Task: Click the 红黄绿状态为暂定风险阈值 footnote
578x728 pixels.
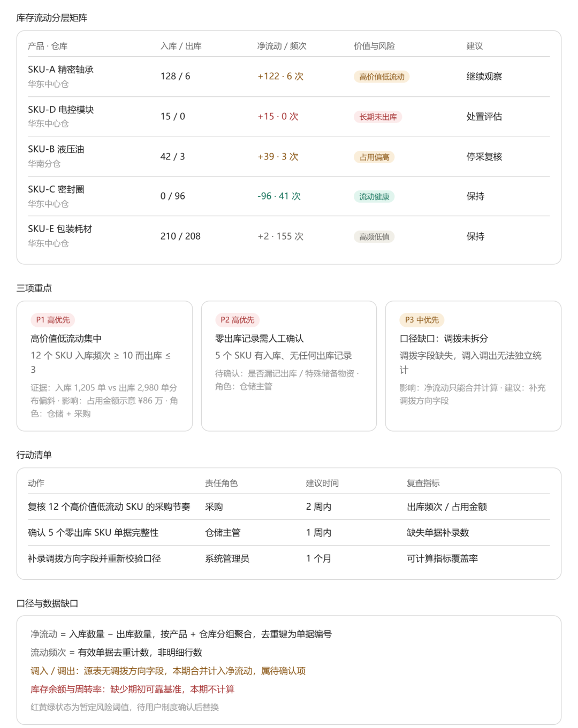Action: tap(125, 707)
